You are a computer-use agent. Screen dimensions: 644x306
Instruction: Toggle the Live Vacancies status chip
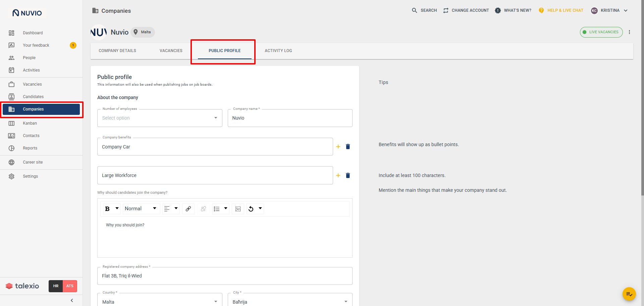pyautogui.click(x=601, y=32)
